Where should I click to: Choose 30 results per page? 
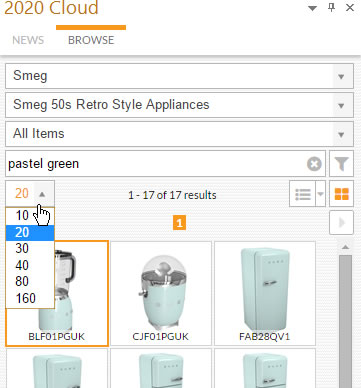pos(30,249)
